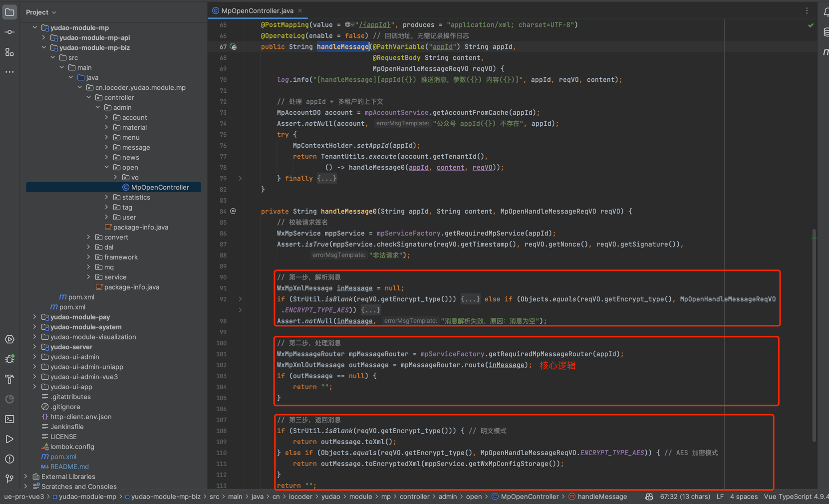Open the Run tool window
Viewport: 829px width, 504px height.
point(9,439)
